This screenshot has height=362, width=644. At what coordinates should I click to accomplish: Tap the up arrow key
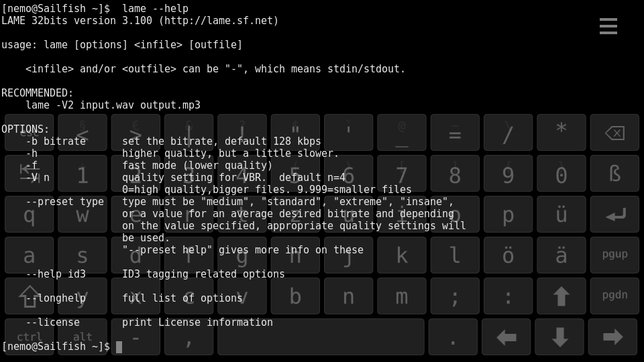coord(561,296)
